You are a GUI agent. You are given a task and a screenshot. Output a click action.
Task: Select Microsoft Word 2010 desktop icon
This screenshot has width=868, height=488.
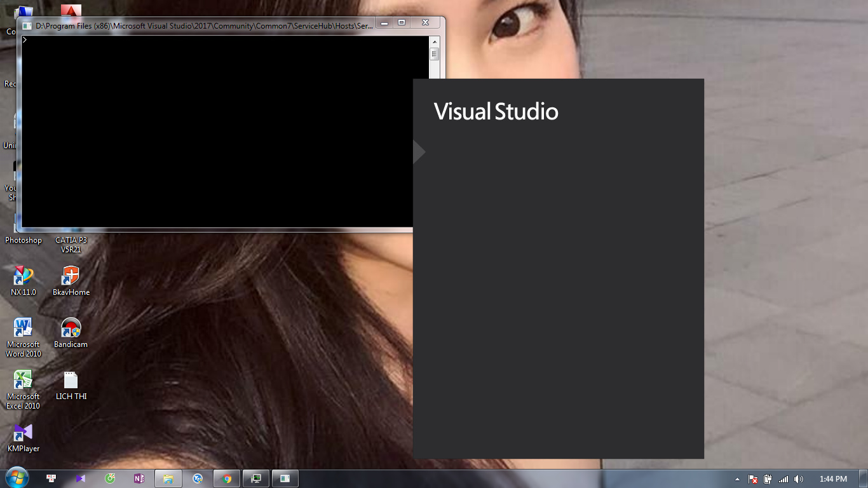pos(24,337)
